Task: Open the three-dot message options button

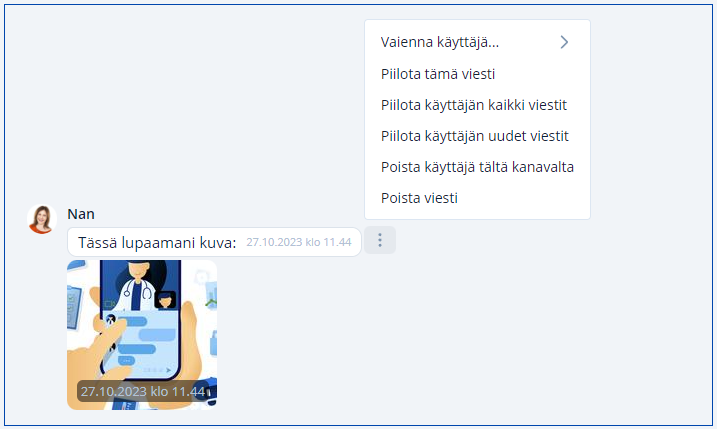Action: point(380,240)
